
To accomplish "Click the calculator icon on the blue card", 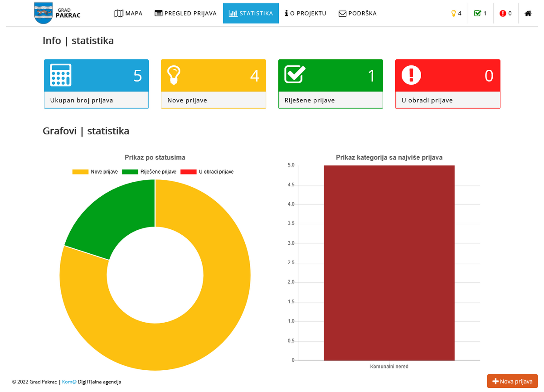I will (61, 75).
